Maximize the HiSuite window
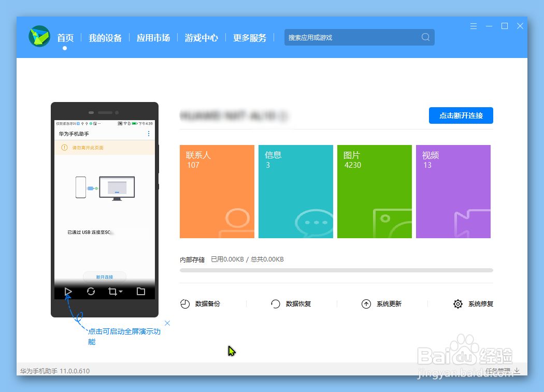 [x=505, y=26]
